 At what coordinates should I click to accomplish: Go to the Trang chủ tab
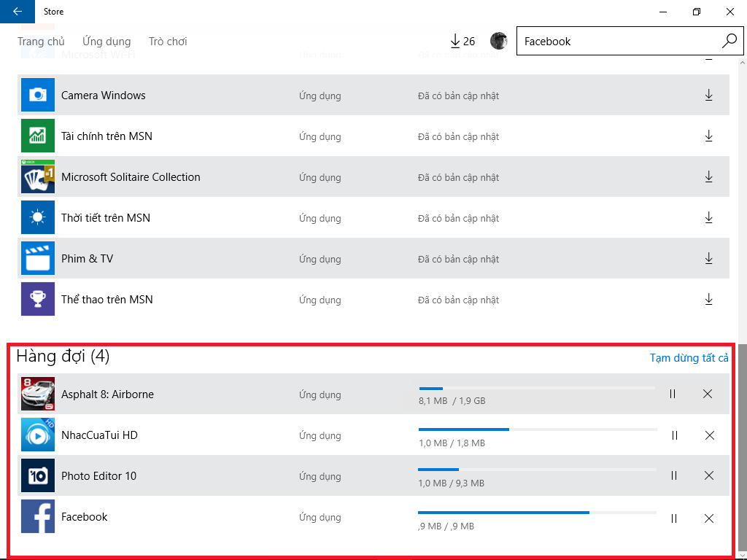[41, 42]
